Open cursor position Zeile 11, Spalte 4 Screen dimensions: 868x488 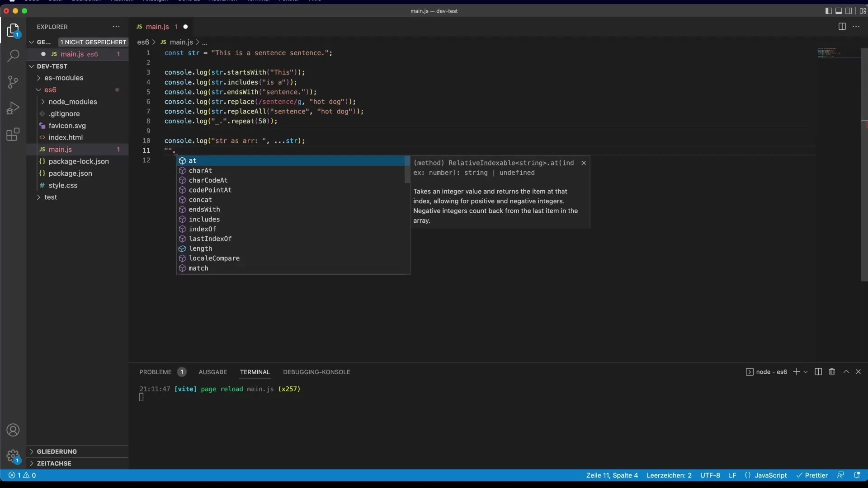coord(612,475)
